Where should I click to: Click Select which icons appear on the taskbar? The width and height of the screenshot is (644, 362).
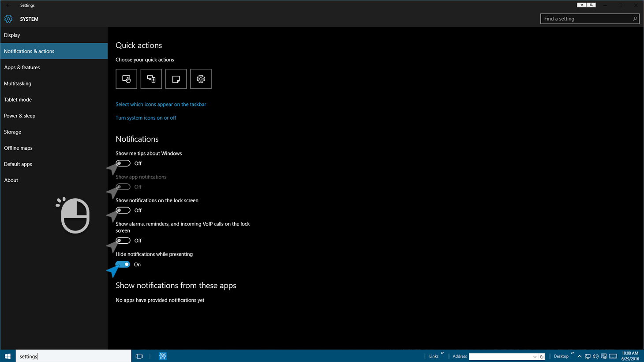tap(161, 105)
